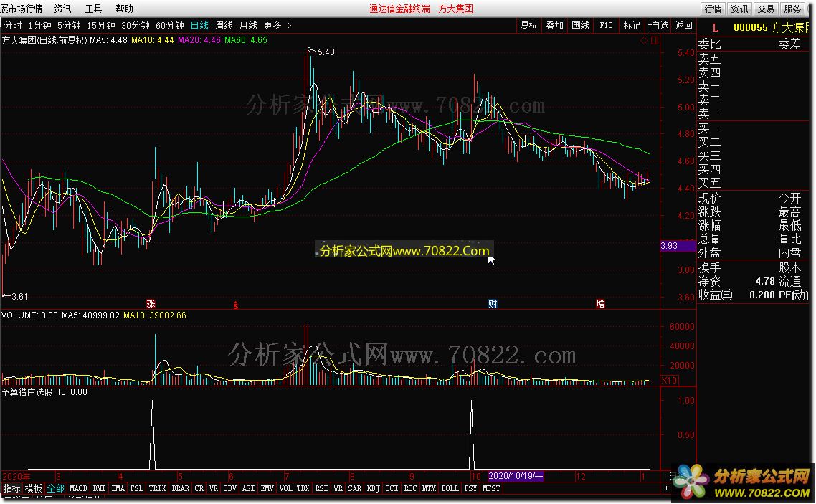Select the 全部 indicator filter
816x504 pixels.
pyautogui.click(x=56, y=488)
